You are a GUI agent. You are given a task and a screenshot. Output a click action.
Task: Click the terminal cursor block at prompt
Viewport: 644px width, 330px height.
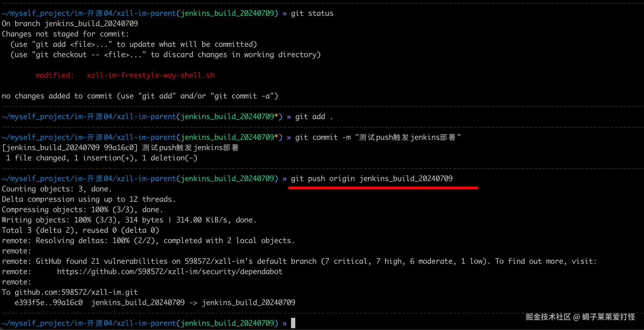pos(293,323)
